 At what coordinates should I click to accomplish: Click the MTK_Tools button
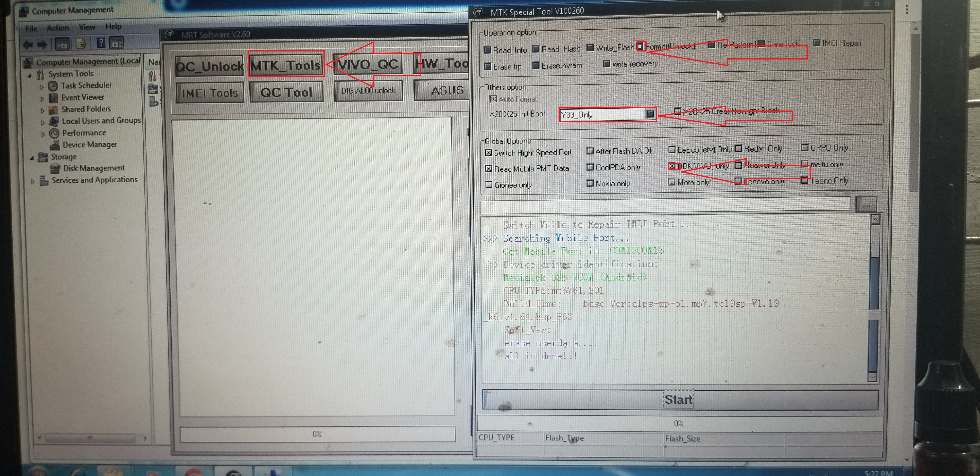point(286,65)
